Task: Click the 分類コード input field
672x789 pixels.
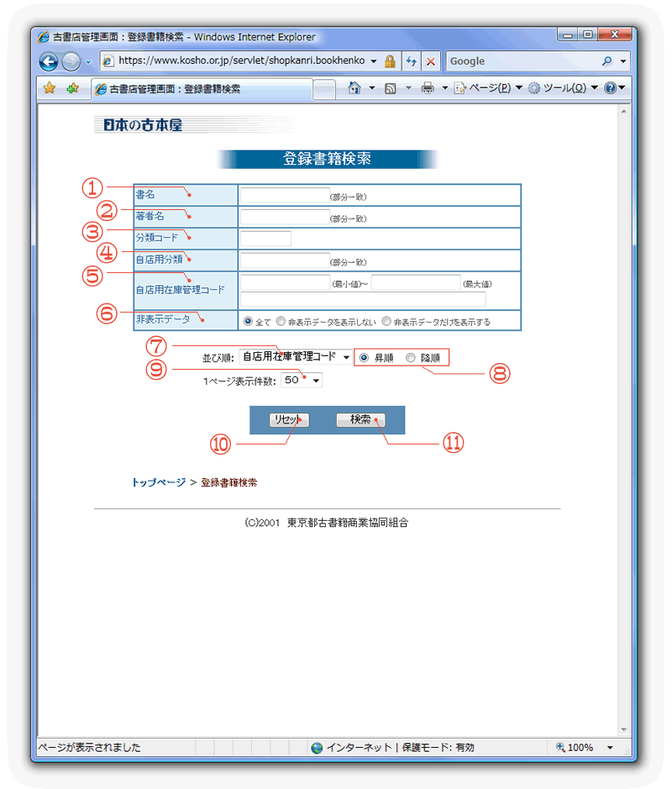Action: [265, 239]
